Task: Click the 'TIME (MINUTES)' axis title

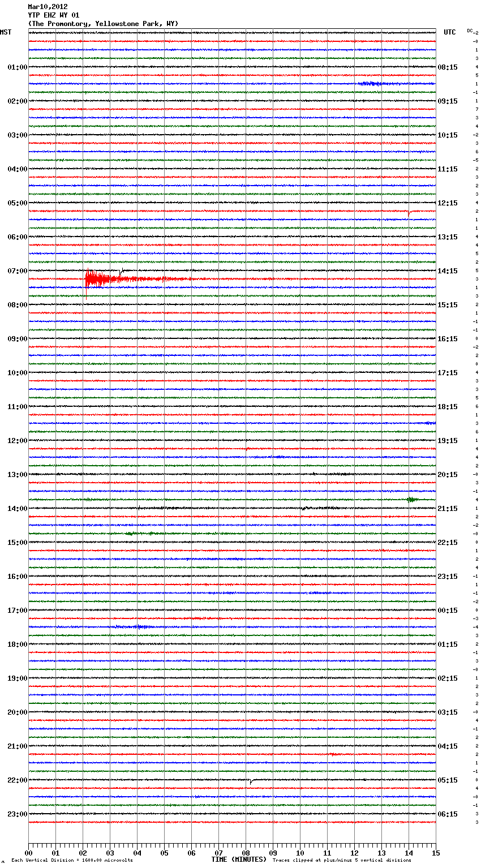Action: [x=239, y=860]
